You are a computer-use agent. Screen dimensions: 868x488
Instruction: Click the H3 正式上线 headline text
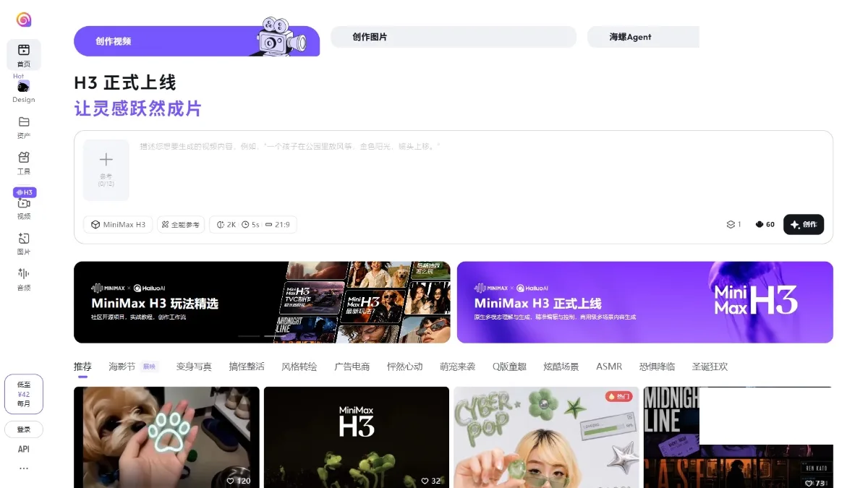coord(125,82)
